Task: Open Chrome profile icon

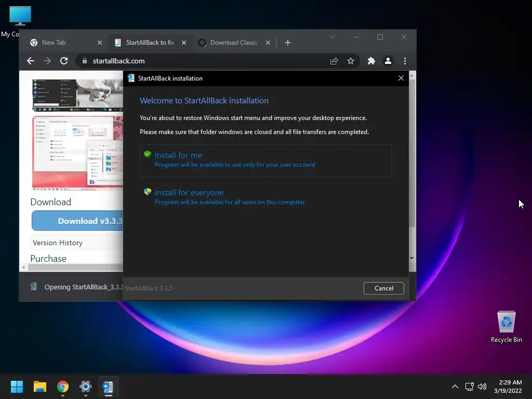Action: [x=388, y=61]
